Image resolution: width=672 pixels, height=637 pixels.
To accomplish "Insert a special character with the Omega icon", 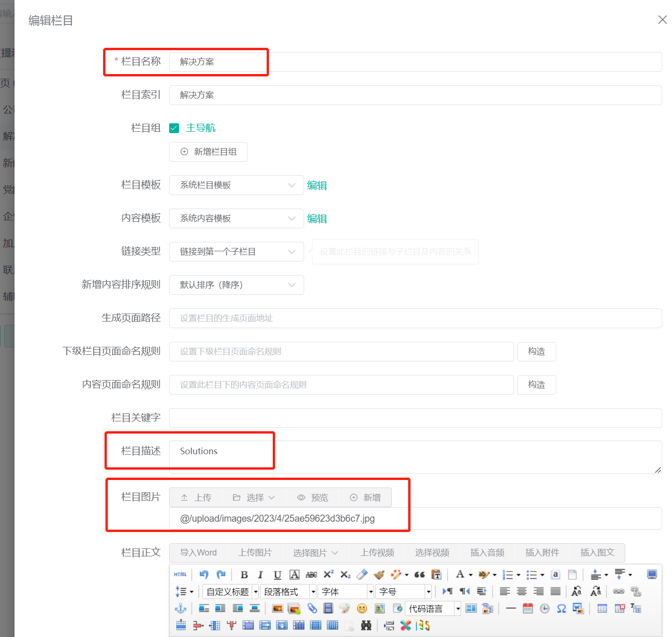I will [561, 608].
